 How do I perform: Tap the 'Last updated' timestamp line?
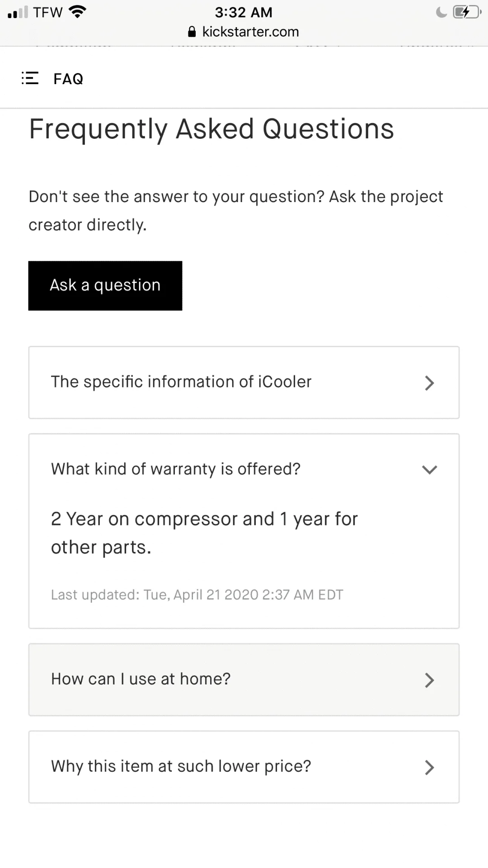point(197,594)
